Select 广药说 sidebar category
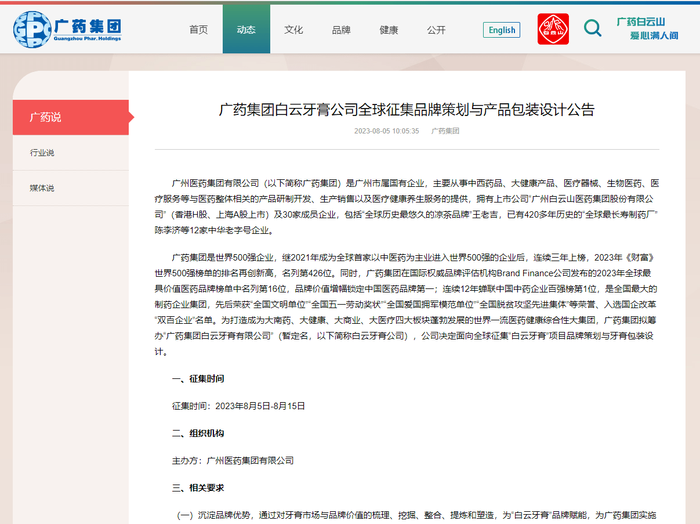This screenshot has width=700, height=524. (x=71, y=117)
